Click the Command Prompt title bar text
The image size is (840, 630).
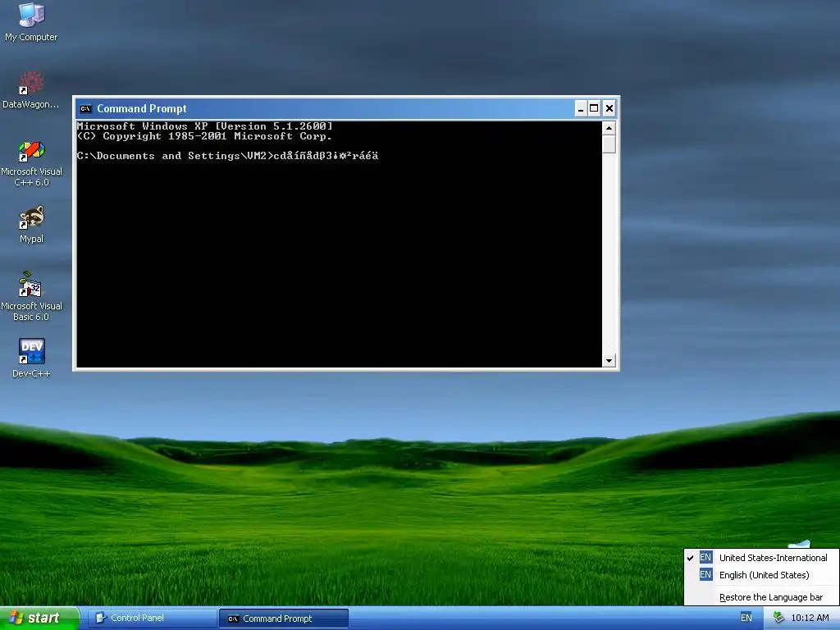coord(141,109)
